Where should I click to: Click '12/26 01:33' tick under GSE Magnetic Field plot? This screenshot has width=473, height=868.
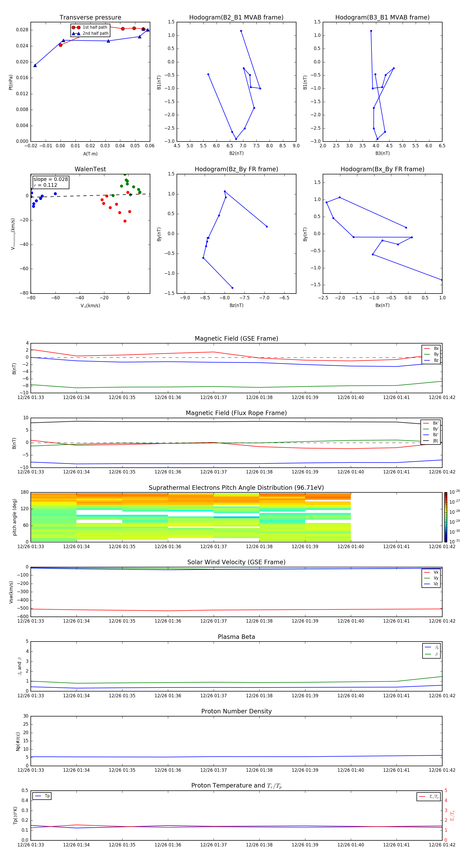pos(31,398)
